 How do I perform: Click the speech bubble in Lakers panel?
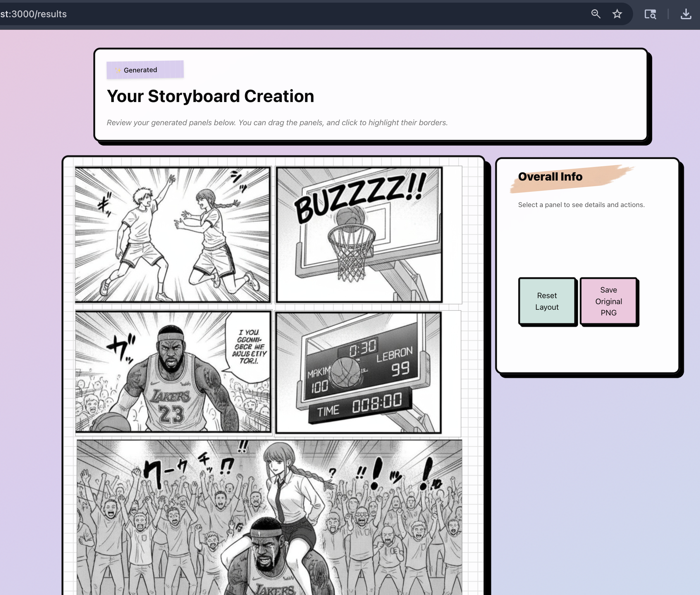tap(249, 347)
